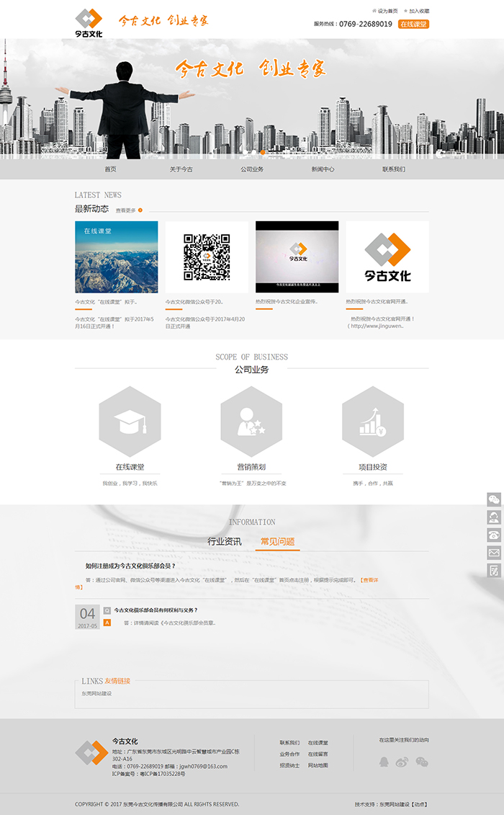Click the footer WeChat social icon
This screenshot has height=815, width=504.
(422, 761)
